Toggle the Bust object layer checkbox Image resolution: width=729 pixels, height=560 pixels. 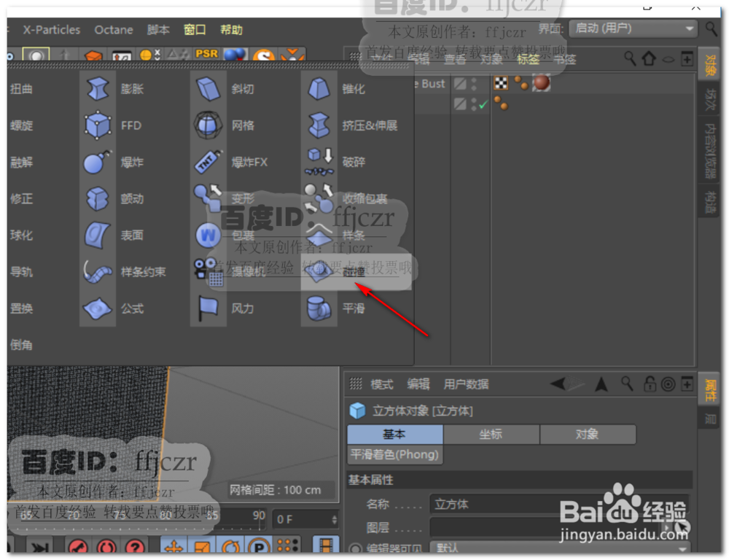(x=460, y=84)
